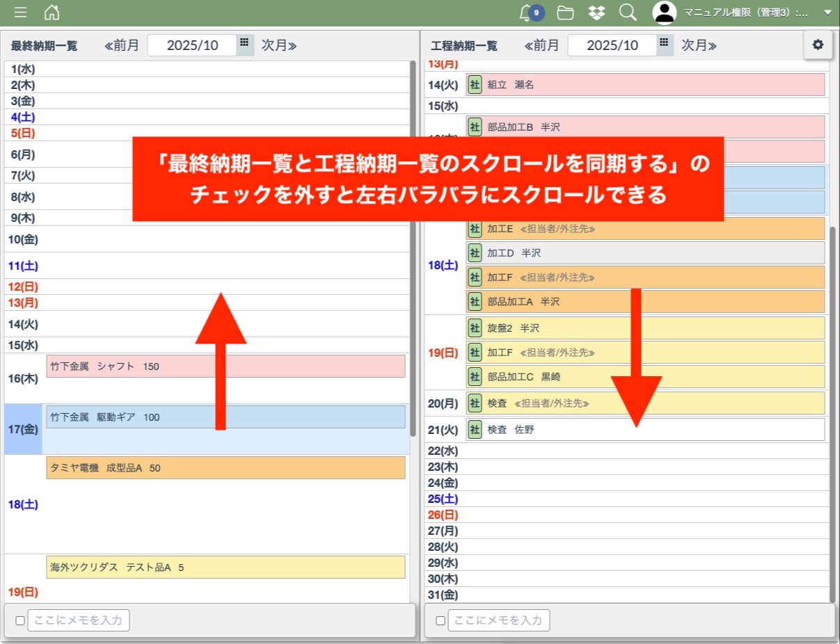Open notifications bell with badge 9
840x644 pixels.
(528, 13)
